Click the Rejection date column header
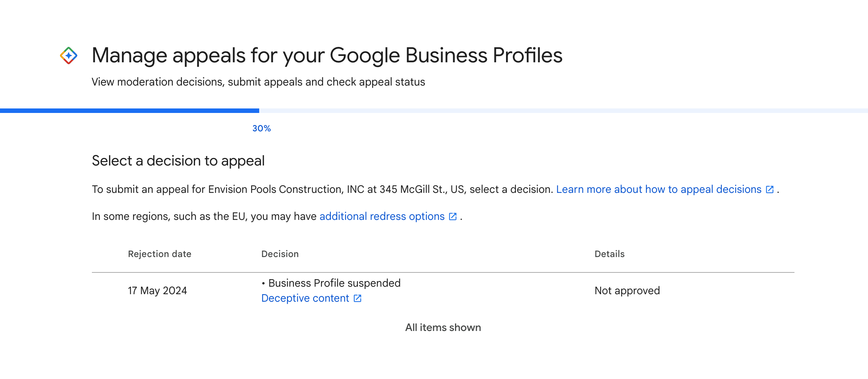 159,254
